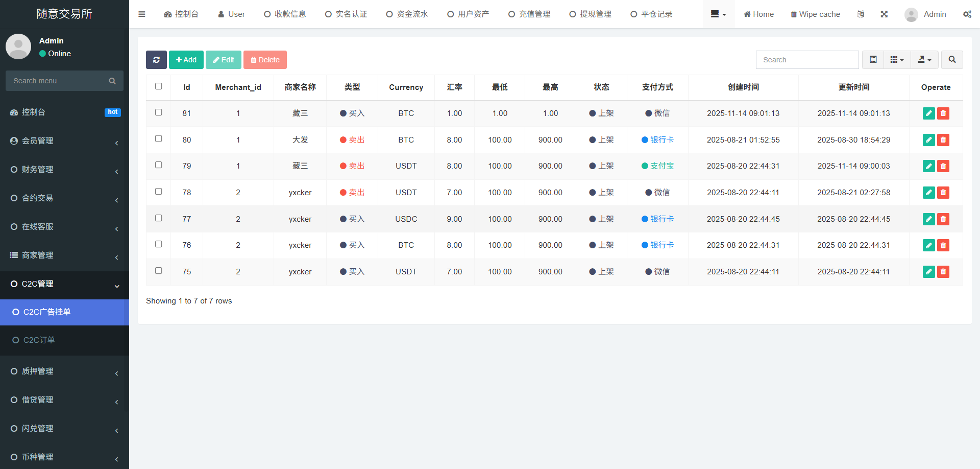The width and height of the screenshot is (980, 469).
Task: Select the checkbox for row Id 80
Action: 159,139
